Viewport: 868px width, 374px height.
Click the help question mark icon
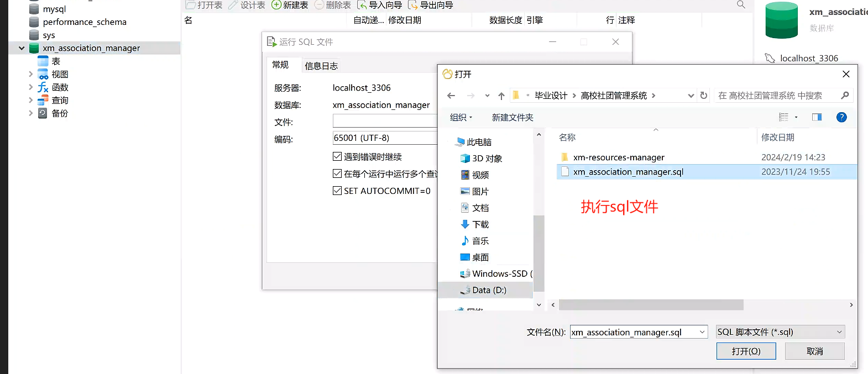coord(841,117)
